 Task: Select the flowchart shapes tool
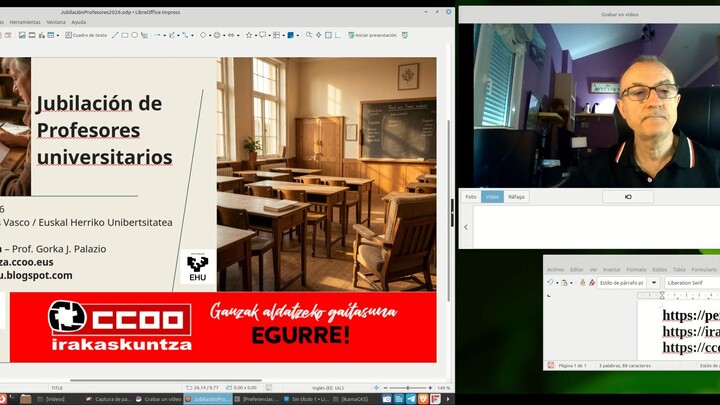point(276,35)
